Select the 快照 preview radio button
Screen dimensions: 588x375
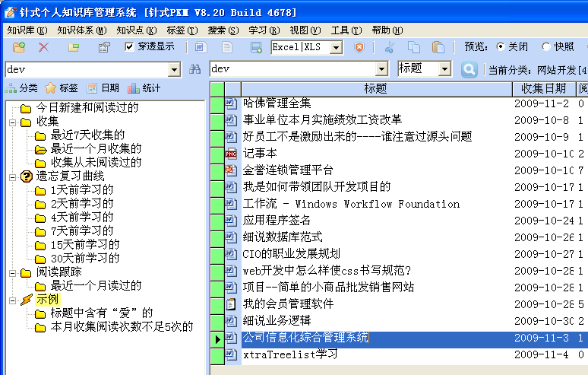(545, 47)
